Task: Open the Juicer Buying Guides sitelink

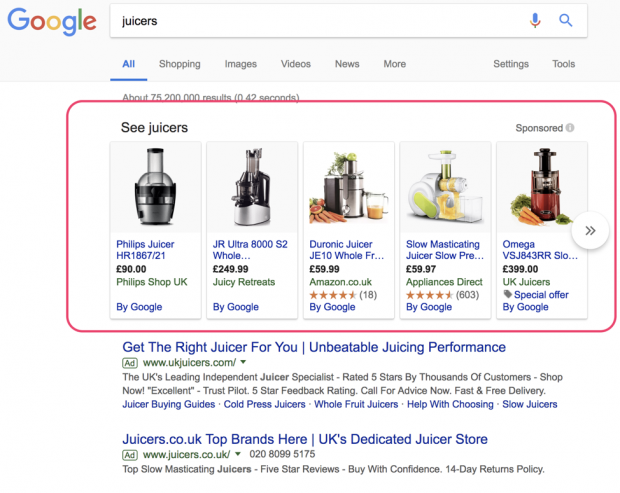Action: pos(168,404)
